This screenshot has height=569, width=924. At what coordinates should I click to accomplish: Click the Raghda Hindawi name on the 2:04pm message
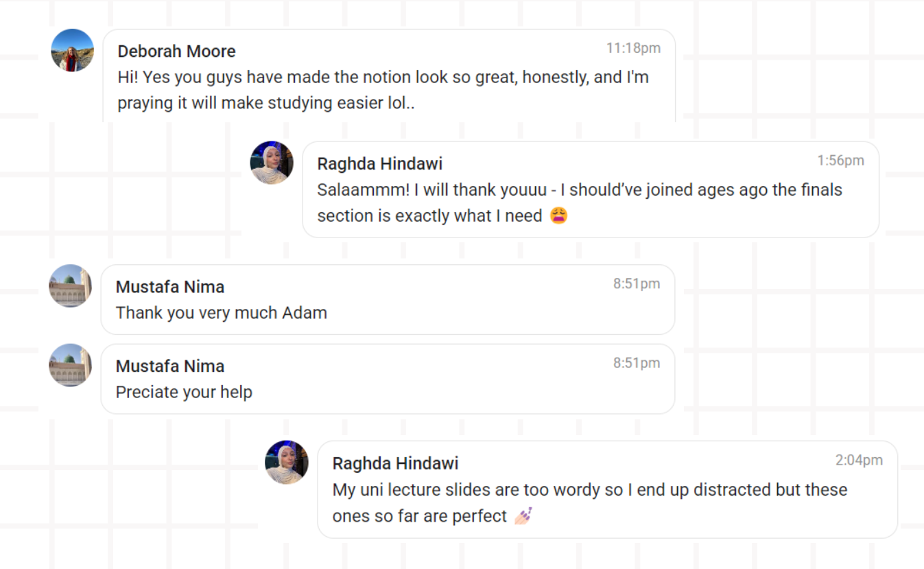coord(395,463)
